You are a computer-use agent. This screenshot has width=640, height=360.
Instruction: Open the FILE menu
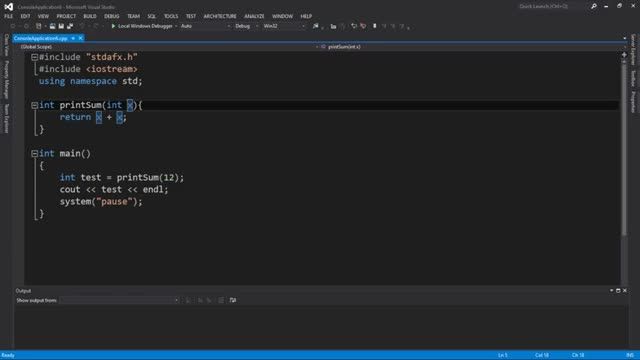(9, 16)
